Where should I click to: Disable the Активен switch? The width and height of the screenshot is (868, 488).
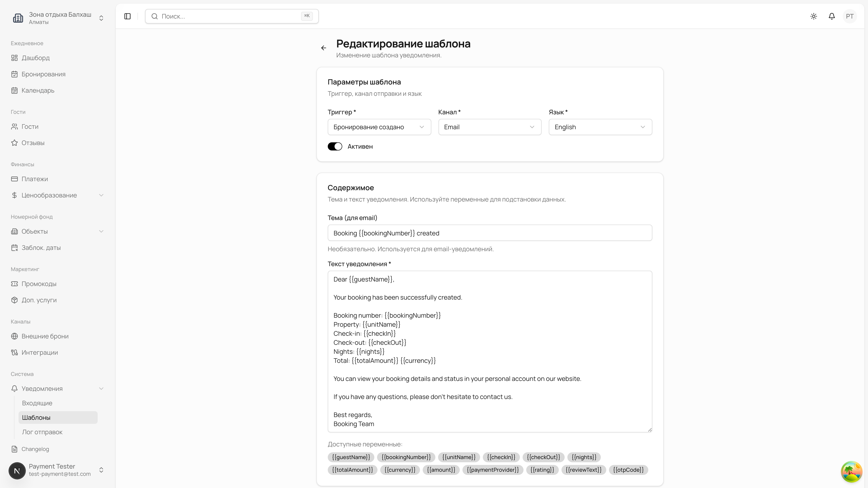pos(335,146)
